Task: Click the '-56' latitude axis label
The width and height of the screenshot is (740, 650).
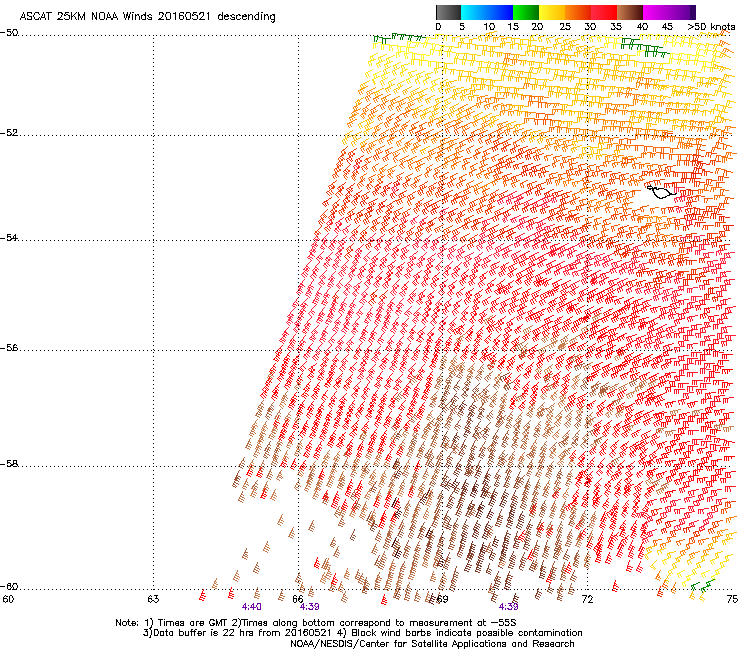Action: tap(9, 347)
